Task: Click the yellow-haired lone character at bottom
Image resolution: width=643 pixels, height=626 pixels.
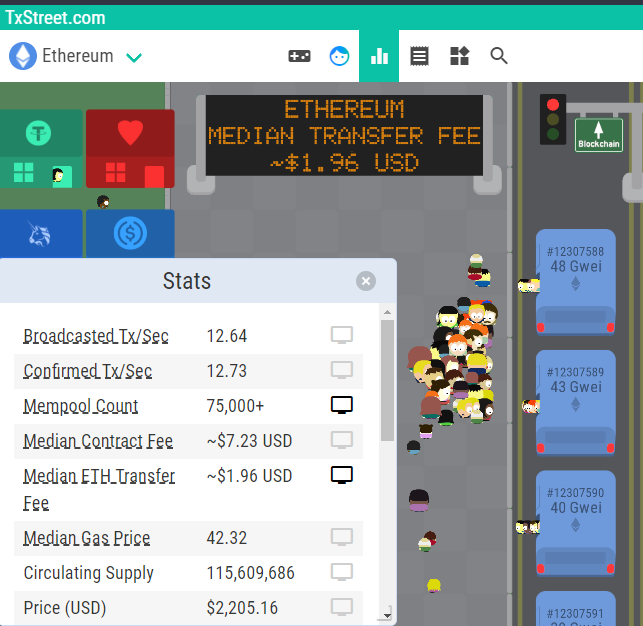Action: click(433, 585)
